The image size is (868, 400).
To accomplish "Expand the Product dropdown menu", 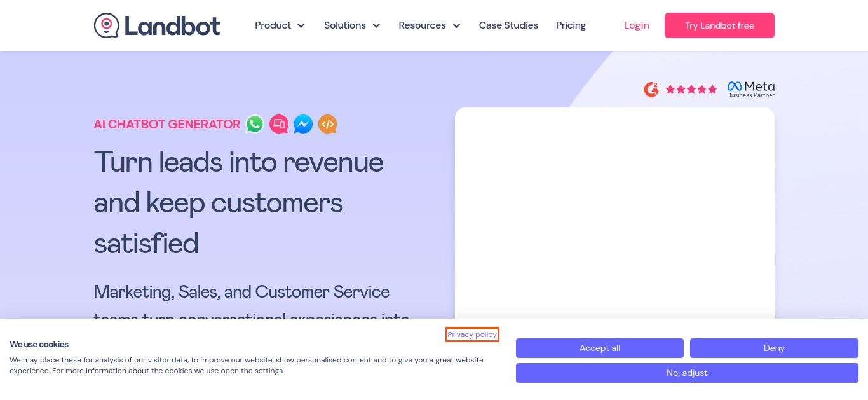I will pyautogui.click(x=280, y=25).
